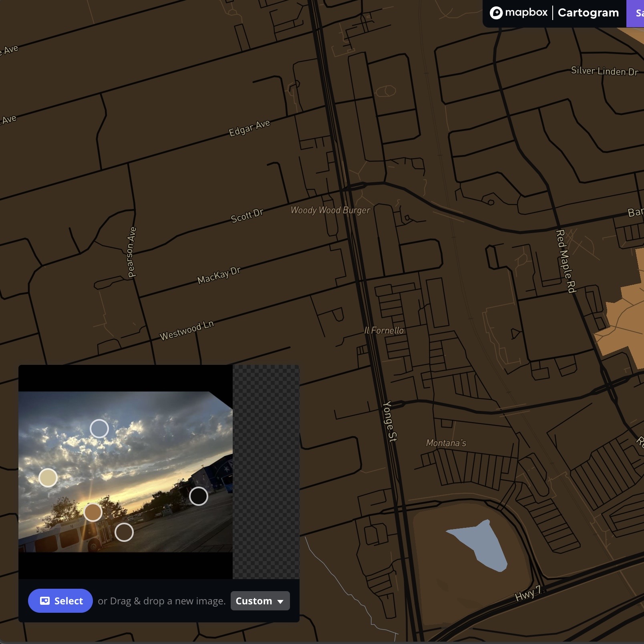Click the Il Fornello restaurant label
This screenshot has height=644, width=644.
384,330
